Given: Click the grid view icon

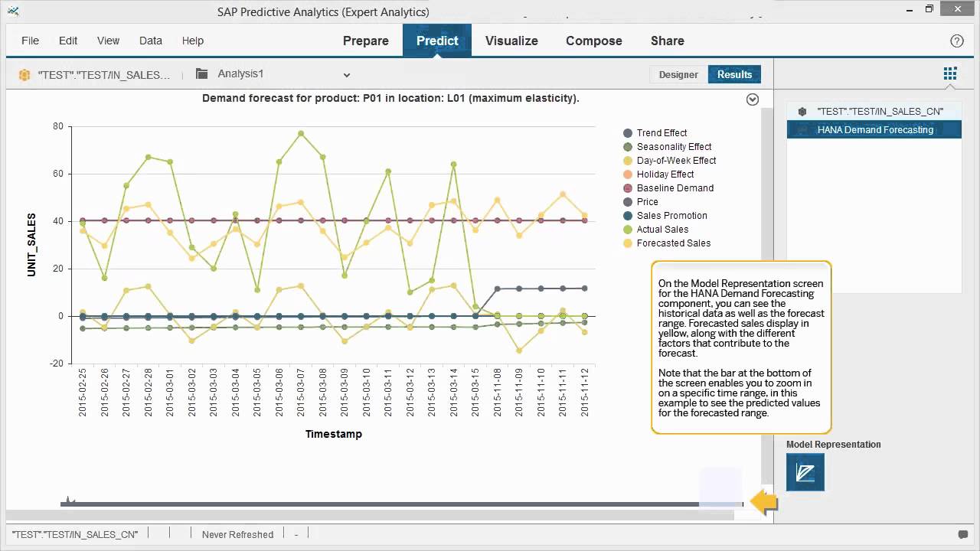Looking at the screenshot, I should click(950, 73).
